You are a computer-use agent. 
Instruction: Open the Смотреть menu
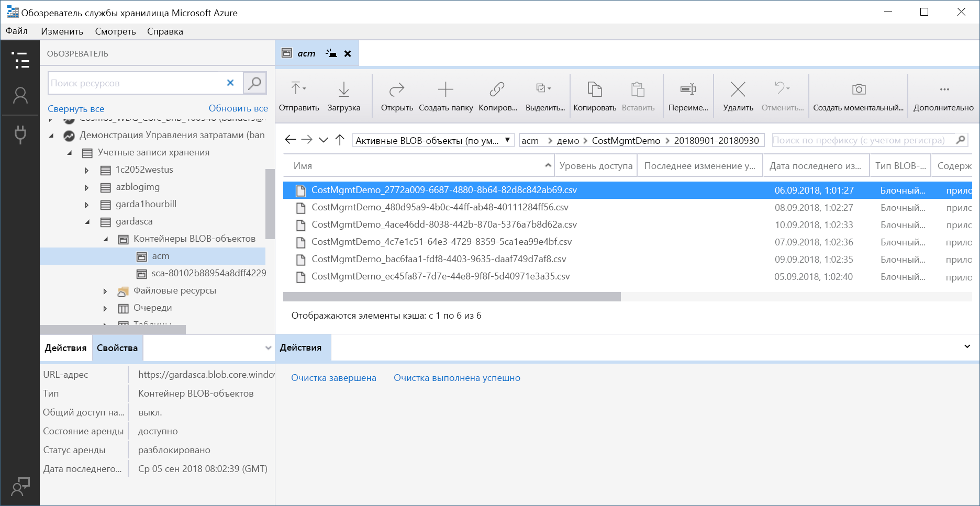click(x=115, y=31)
